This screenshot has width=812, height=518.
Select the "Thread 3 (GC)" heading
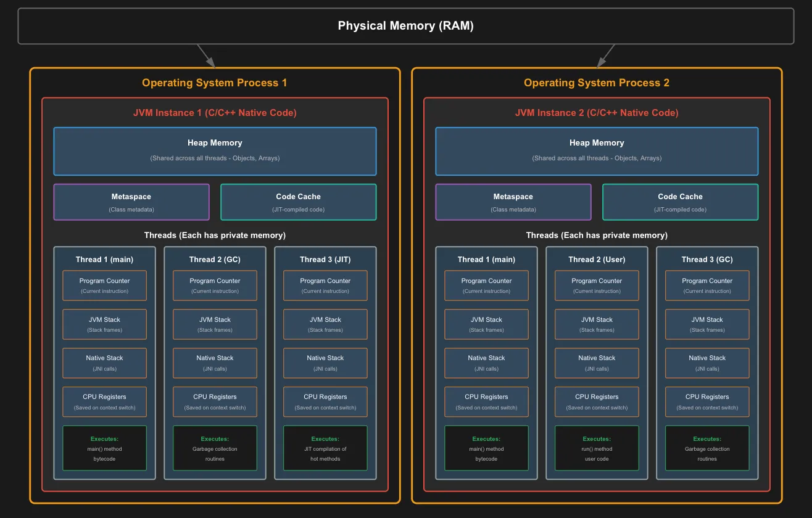(707, 259)
